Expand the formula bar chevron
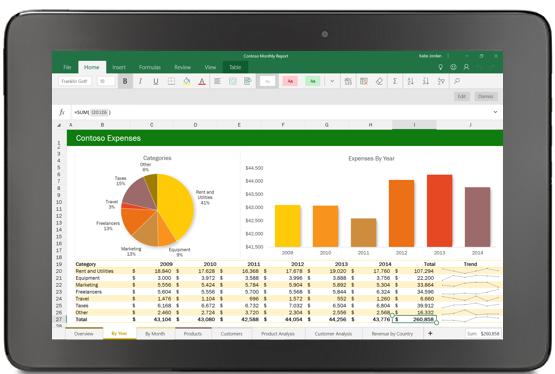The width and height of the screenshot is (555, 374). click(495, 112)
